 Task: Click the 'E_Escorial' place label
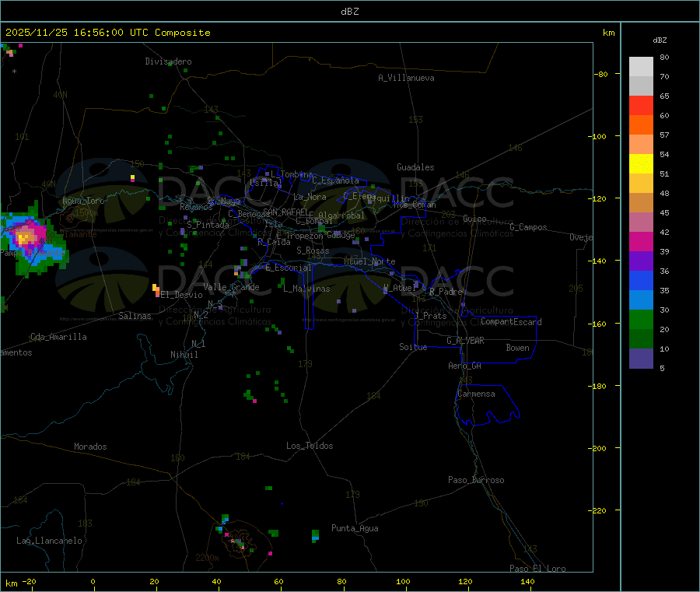click(289, 268)
